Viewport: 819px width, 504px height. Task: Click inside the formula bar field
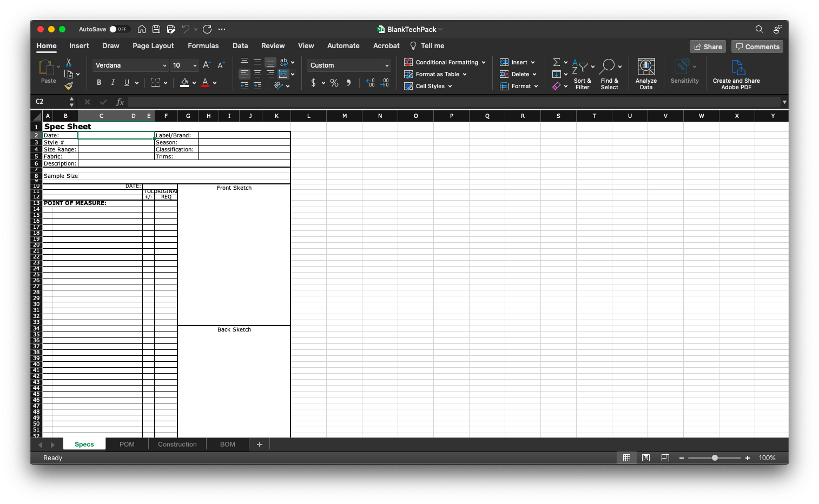click(454, 102)
